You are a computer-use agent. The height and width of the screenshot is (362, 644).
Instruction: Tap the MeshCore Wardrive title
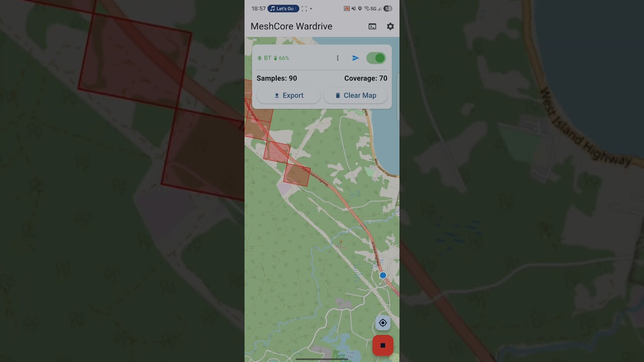291,27
